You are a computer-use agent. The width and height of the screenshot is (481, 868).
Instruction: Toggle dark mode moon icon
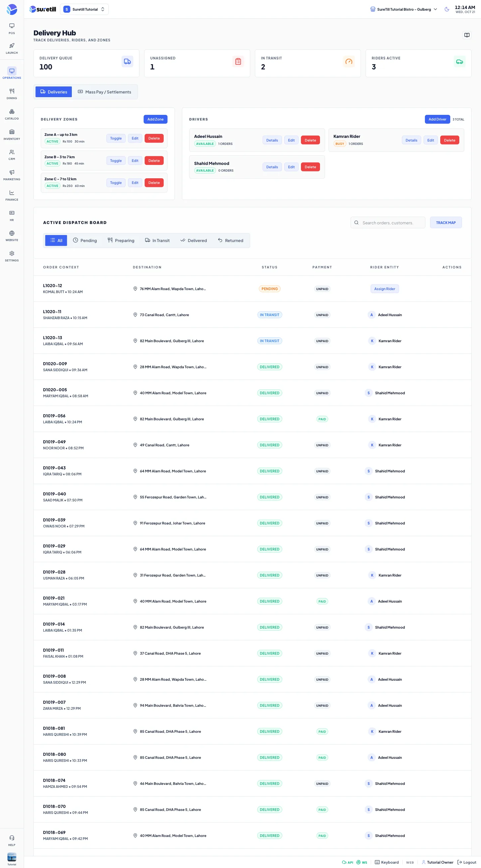pyautogui.click(x=447, y=9)
